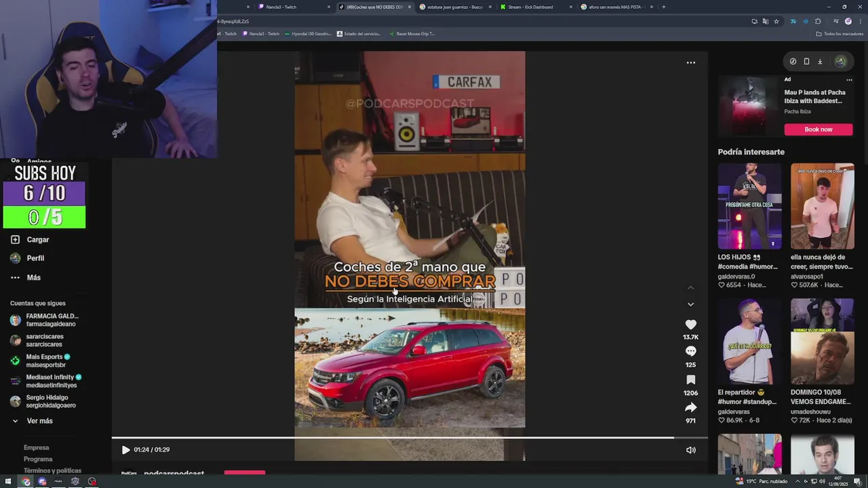Open the FARMACIA GALD... followed account

pos(45,320)
